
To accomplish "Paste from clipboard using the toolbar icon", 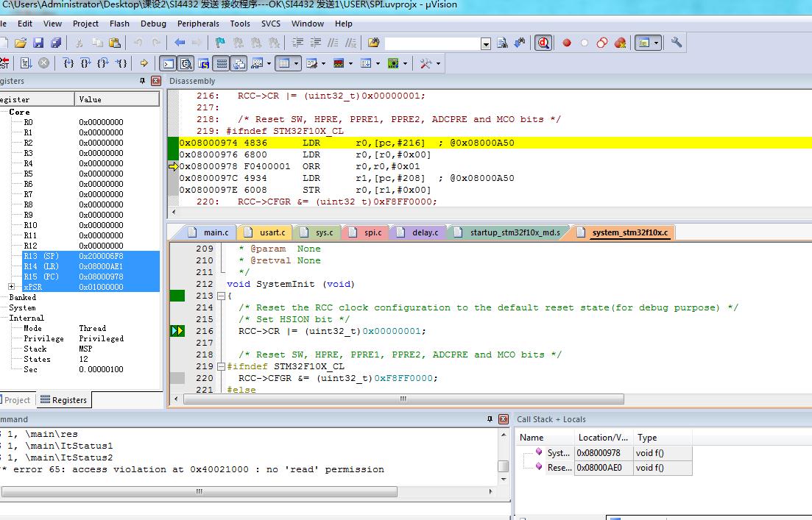I will [115, 43].
